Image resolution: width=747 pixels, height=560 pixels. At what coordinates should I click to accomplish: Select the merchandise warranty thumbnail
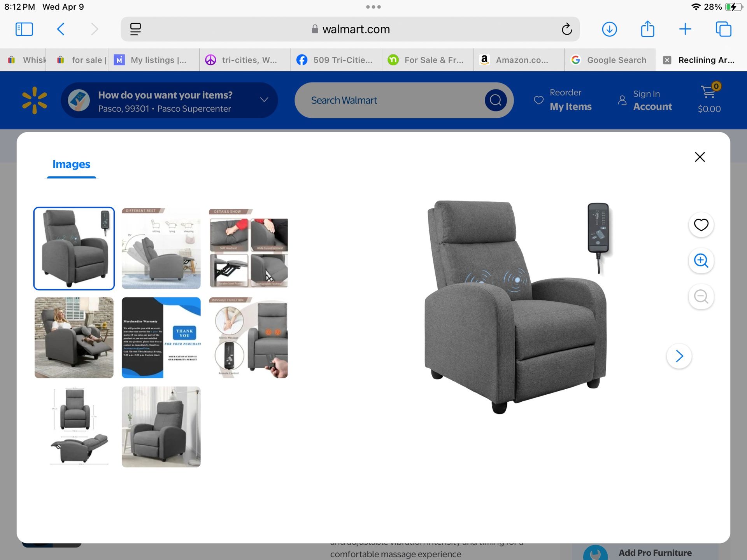pyautogui.click(x=161, y=338)
